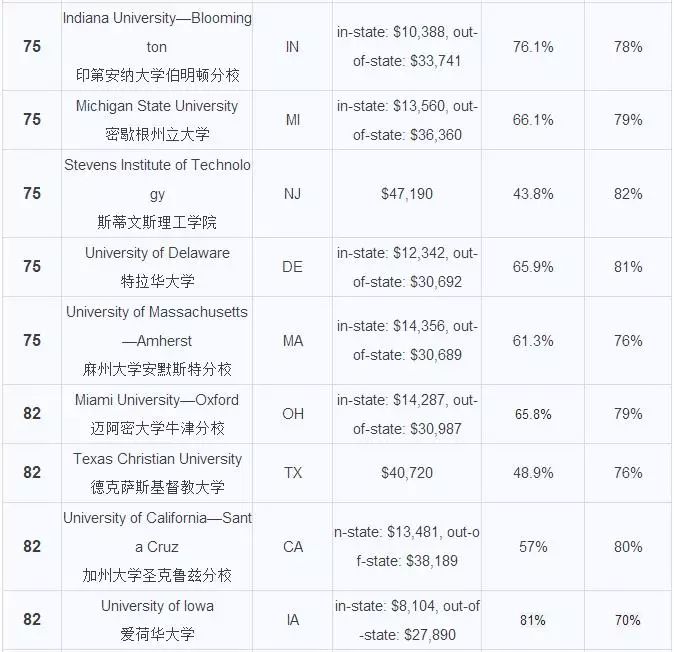Select the 57% value for Santa Cruz
This screenshot has height=652, width=674.
pyautogui.click(x=533, y=547)
